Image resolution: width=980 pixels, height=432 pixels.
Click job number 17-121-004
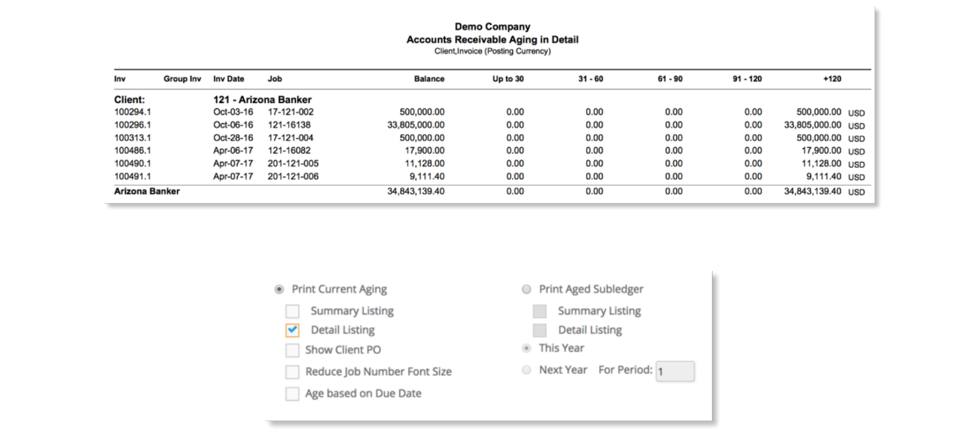(x=290, y=137)
